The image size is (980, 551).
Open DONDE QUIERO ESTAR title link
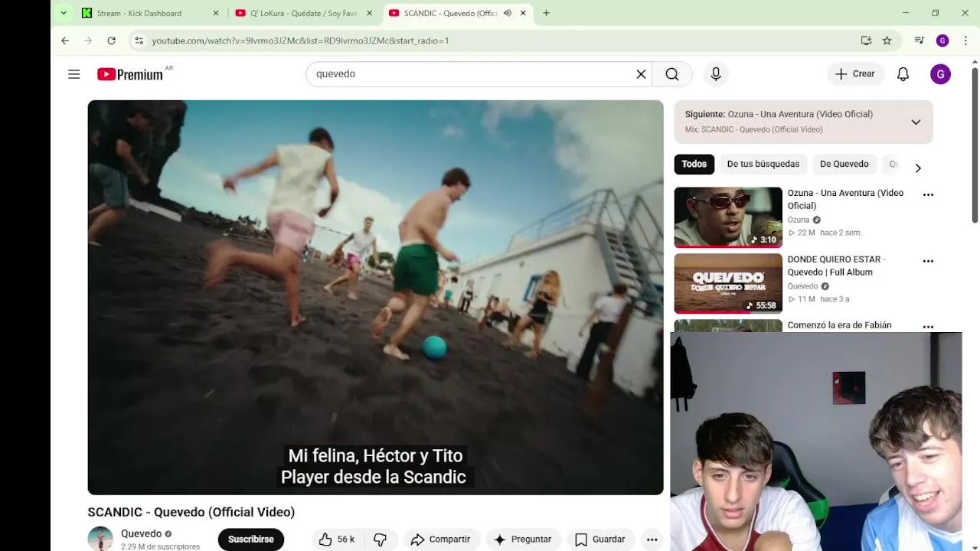(836, 266)
